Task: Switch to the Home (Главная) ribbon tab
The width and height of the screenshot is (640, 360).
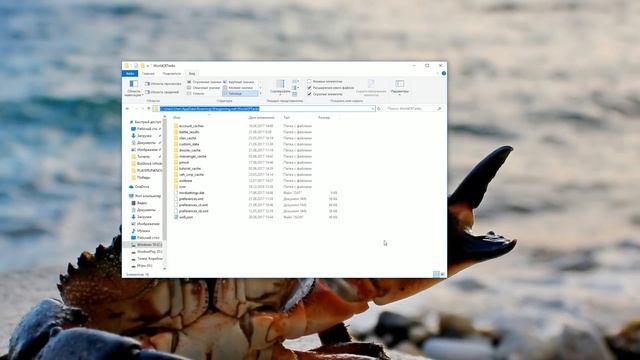Action: tap(148, 73)
